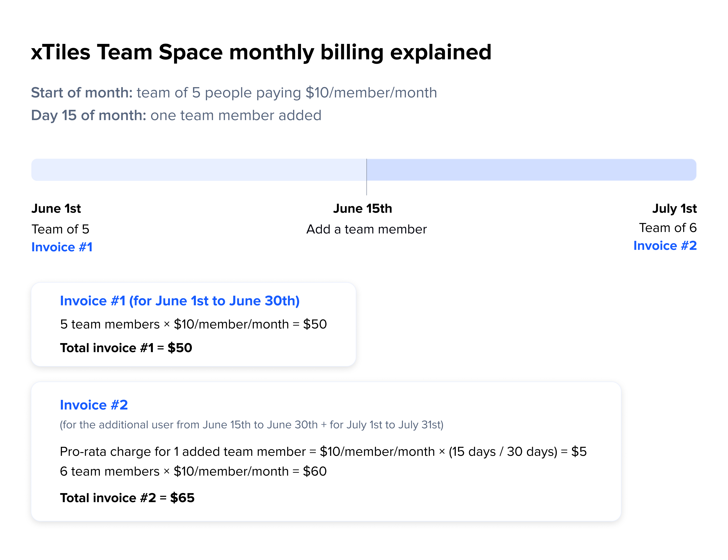Image resolution: width=728 pixels, height=560 pixels.
Task: Open 'Invoice #1' link under June 1st
Action: click(x=62, y=247)
